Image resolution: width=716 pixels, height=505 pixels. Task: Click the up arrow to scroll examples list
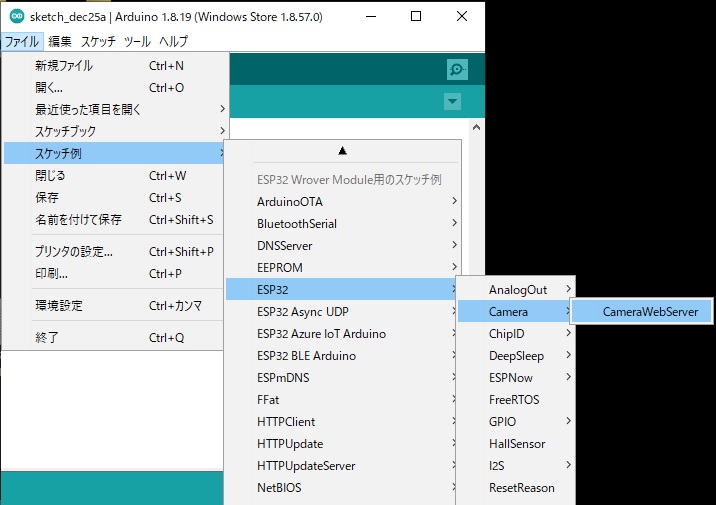(342, 151)
